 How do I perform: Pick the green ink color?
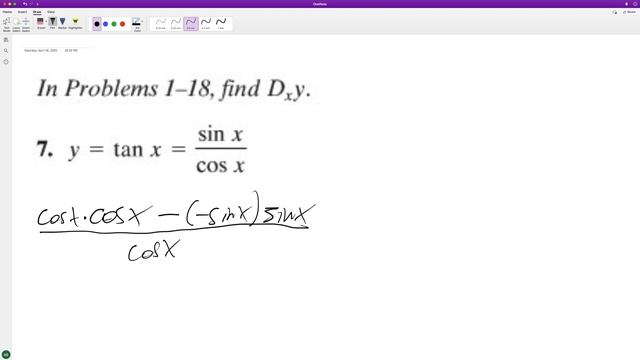coord(114,24)
